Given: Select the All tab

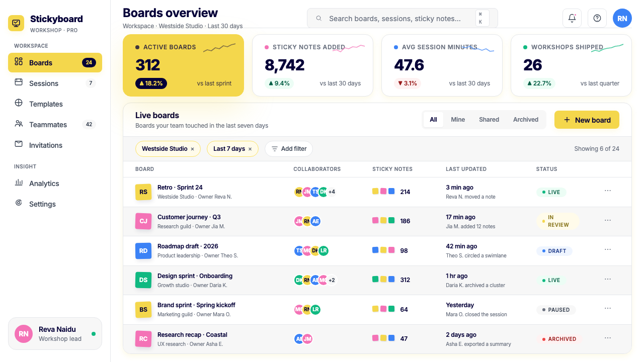Looking at the screenshot, I should point(433,120).
